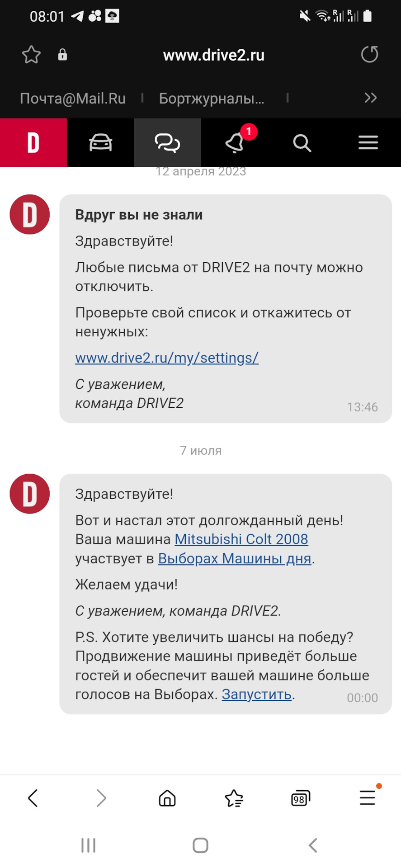Open Mitsubishi Colt 2008 link
401x868 pixels.
click(x=241, y=539)
